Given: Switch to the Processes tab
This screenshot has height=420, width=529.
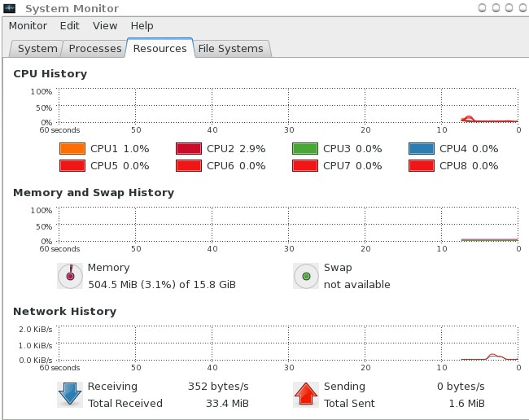Looking at the screenshot, I should [94, 49].
